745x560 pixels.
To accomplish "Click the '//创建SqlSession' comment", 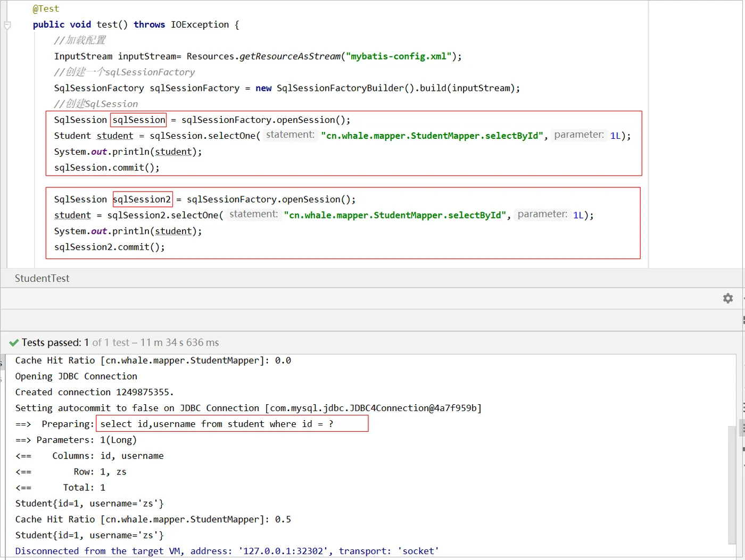I will coord(96,104).
